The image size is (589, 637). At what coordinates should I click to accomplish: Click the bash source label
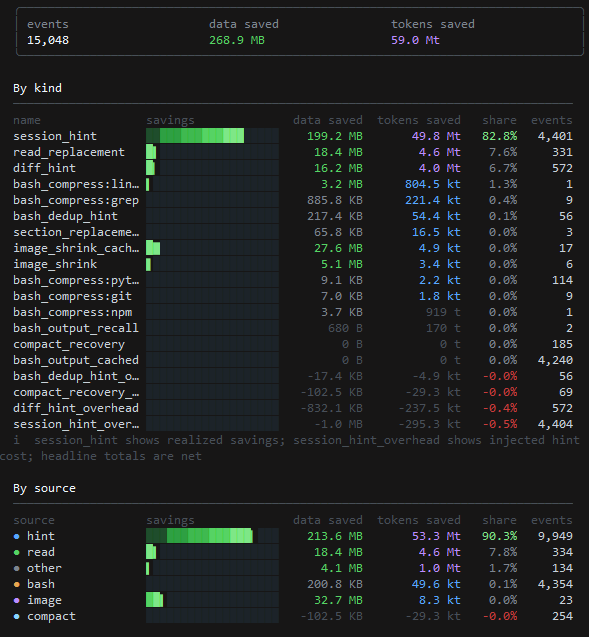point(41,585)
